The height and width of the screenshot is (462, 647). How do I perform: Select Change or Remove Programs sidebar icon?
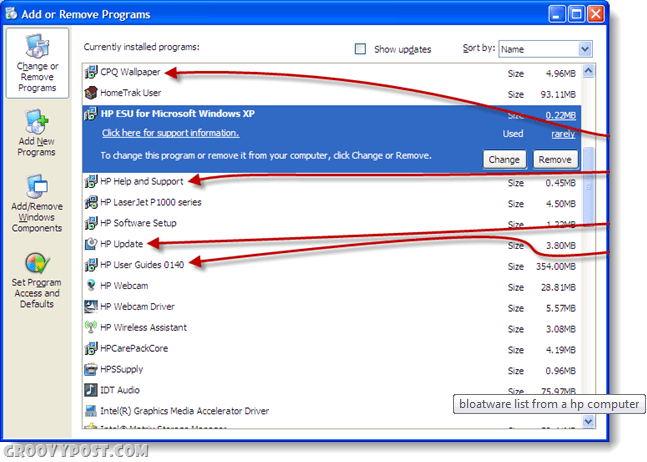pyautogui.click(x=37, y=63)
